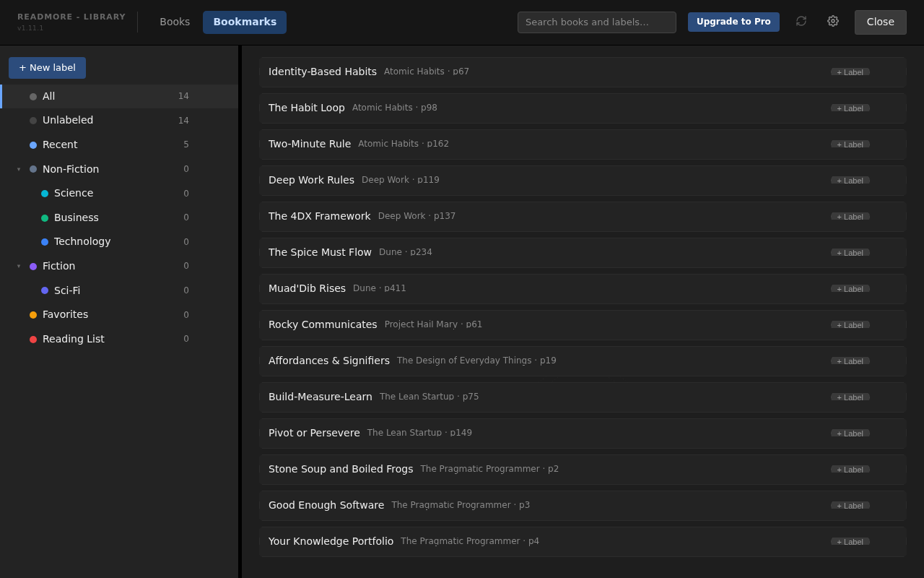Open the Build-Measure-Learn bookmark
The image size is (924, 578).
click(583, 397)
